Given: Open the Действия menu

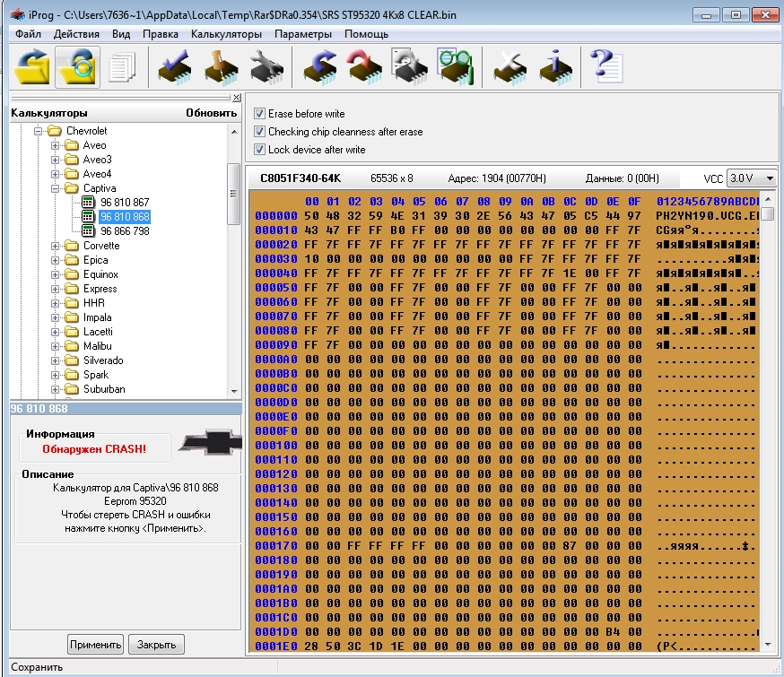Looking at the screenshot, I should [76, 34].
